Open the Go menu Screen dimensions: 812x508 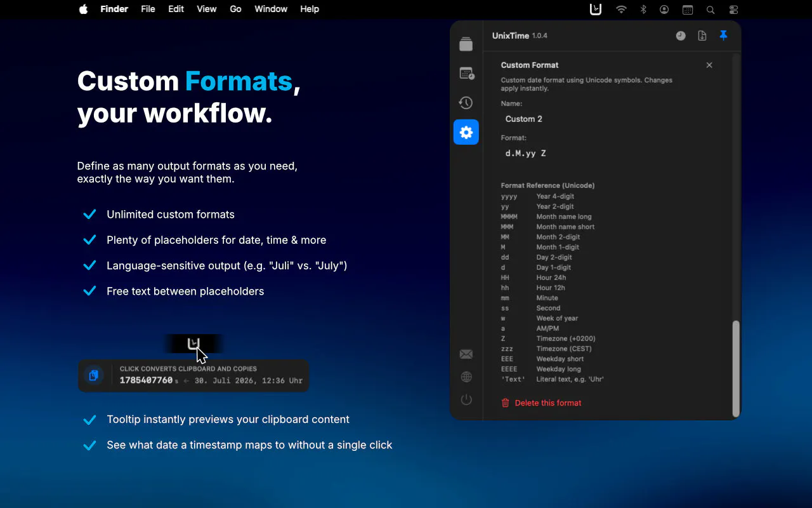pos(235,9)
